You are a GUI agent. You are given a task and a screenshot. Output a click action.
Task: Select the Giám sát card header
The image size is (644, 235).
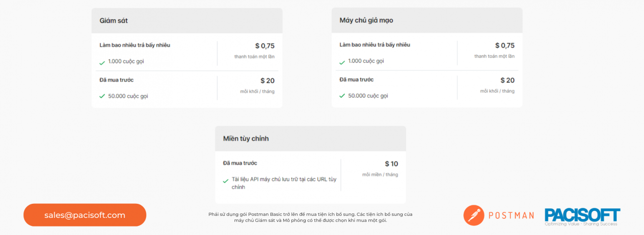pyautogui.click(x=187, y=21)
